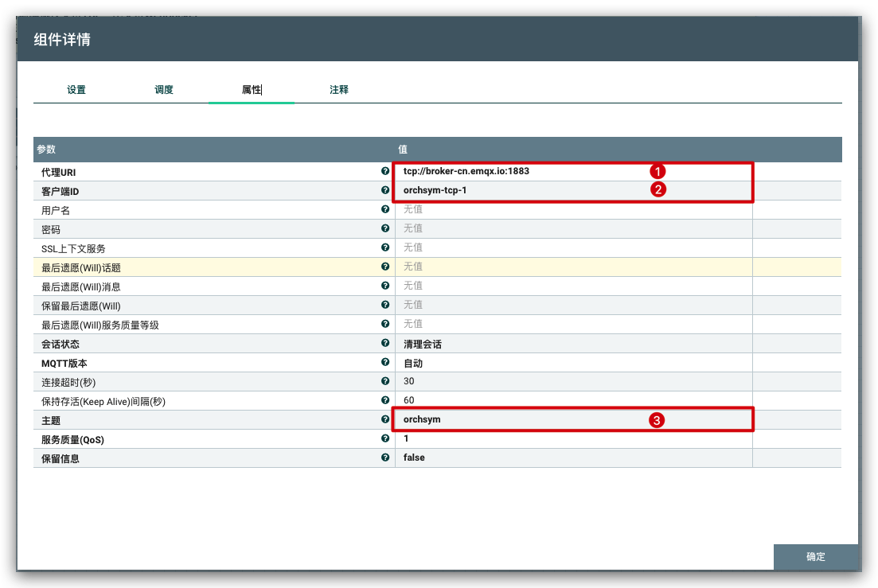
Task: Click the help icon for 主题
Action: click(x=385, y=419)
